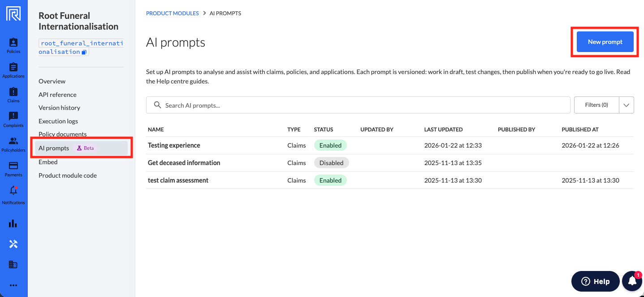Focus the Search AI prompts field
The width and height of the screenshot is (644, 297).
pyautogui.click(x=358, y=105)
